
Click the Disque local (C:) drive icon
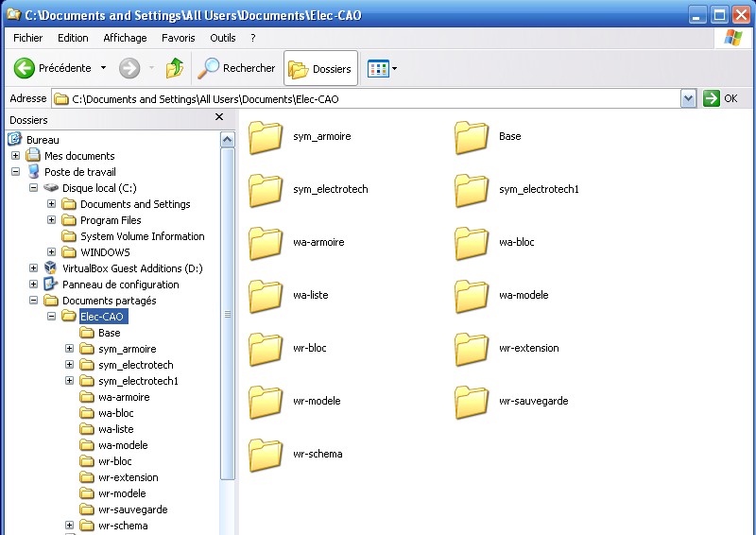pos(51,188)
